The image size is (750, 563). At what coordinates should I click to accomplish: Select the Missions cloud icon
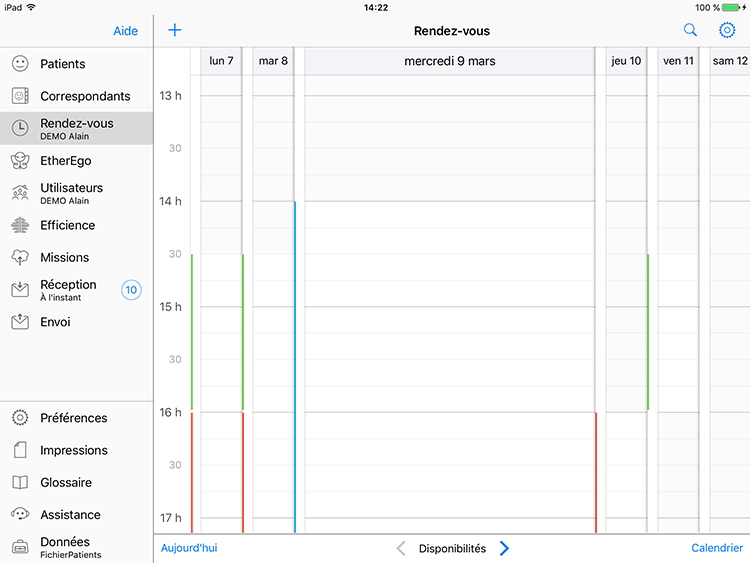(20, 257)
